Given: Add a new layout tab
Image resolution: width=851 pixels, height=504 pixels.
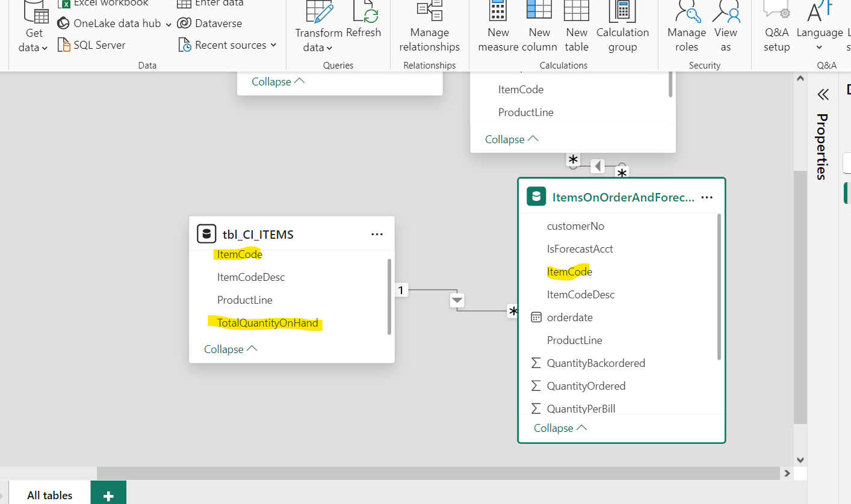Looking at the screenshot, I should (x=108, y=496).
